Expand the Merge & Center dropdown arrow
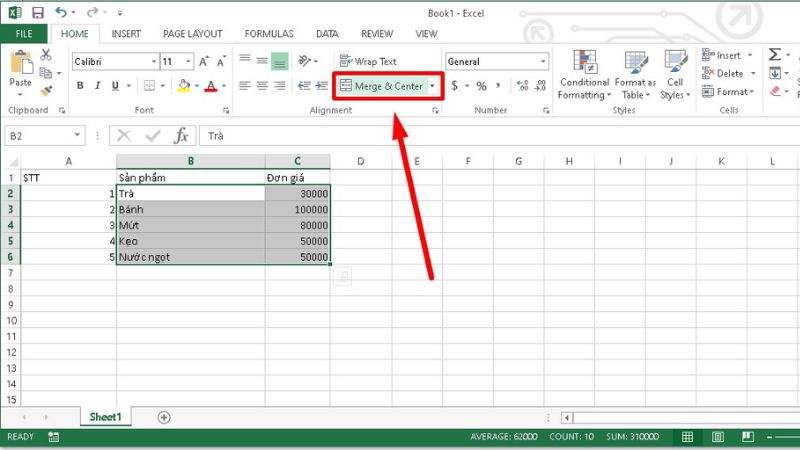800x450 pixels. (x=432, y=86)
